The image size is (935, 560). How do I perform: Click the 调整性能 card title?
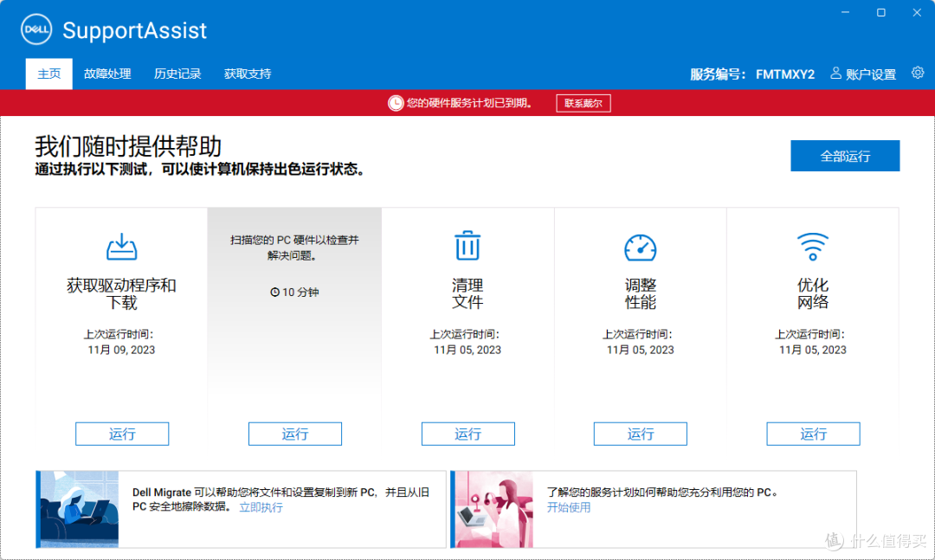[x=641, y=293]
